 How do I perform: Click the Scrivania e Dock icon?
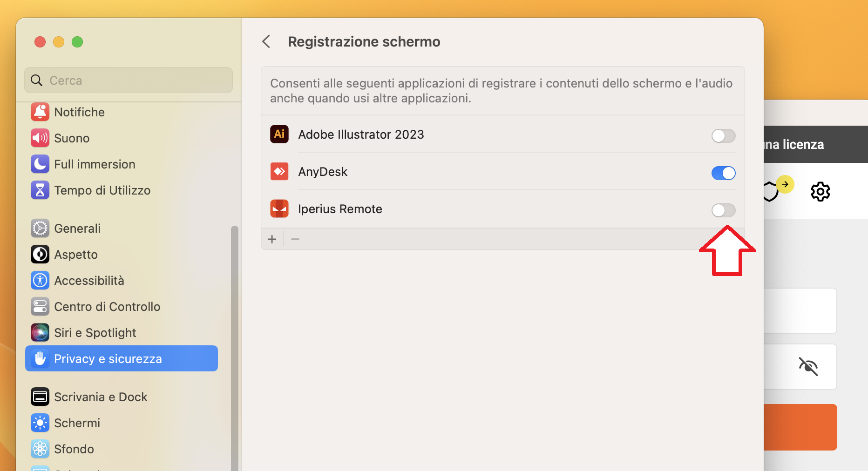(x=40, y=397)
